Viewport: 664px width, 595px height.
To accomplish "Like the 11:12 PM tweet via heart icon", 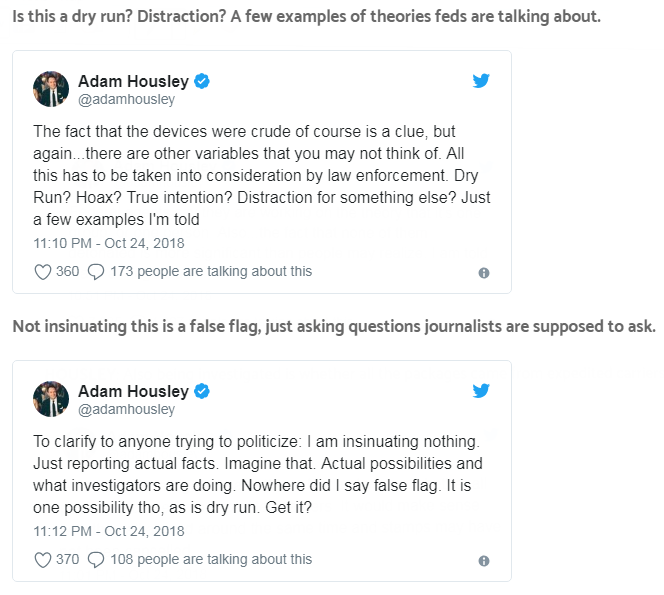I will pos(43,560).
